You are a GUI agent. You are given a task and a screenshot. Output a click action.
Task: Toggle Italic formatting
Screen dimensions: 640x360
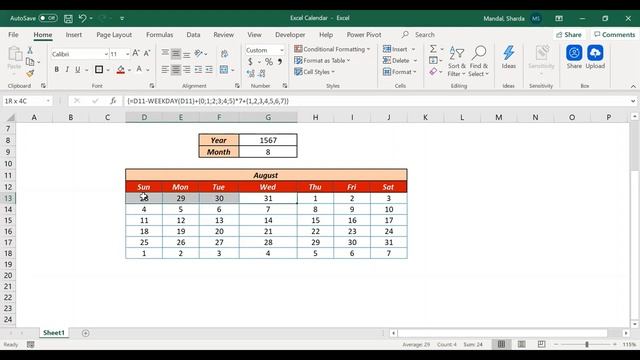pyautogui.click(x=67, y=70)
